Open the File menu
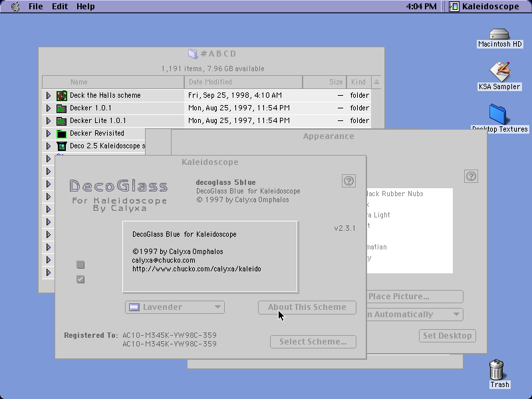The height and width of the screenshot is (399, 532). click(x=36, y=7)
